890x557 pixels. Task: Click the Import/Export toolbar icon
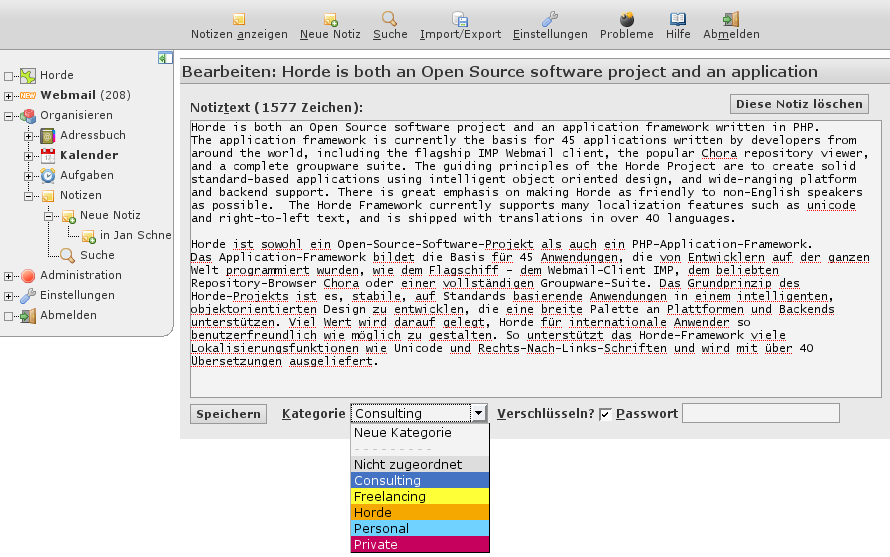460,19
